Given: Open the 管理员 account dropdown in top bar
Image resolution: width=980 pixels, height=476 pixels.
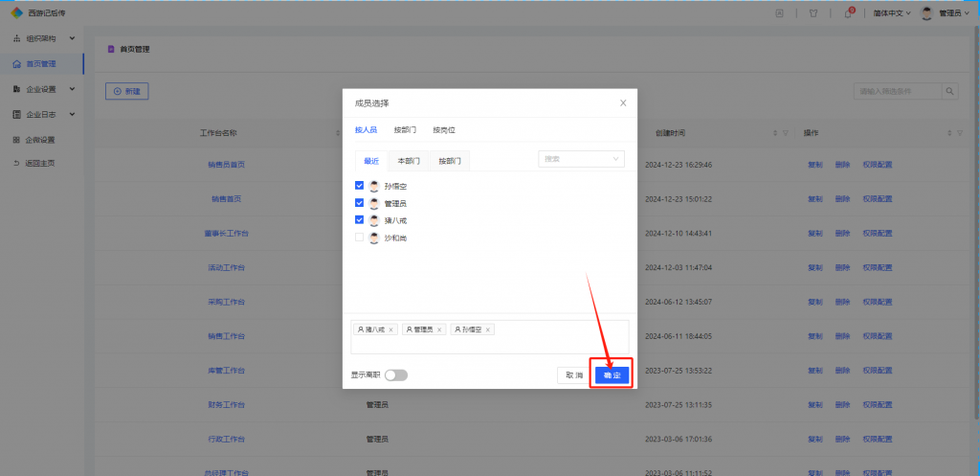Looking at the screenshot, I should click(x=954, y=13).
